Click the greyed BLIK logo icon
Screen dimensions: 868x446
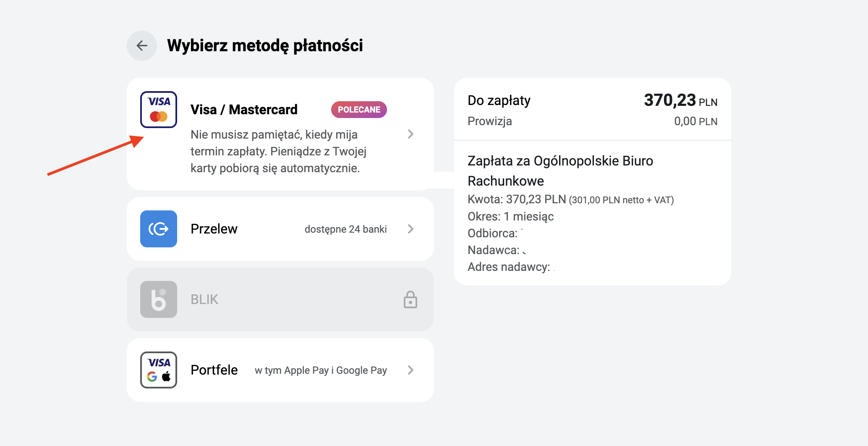pos(159,299)
